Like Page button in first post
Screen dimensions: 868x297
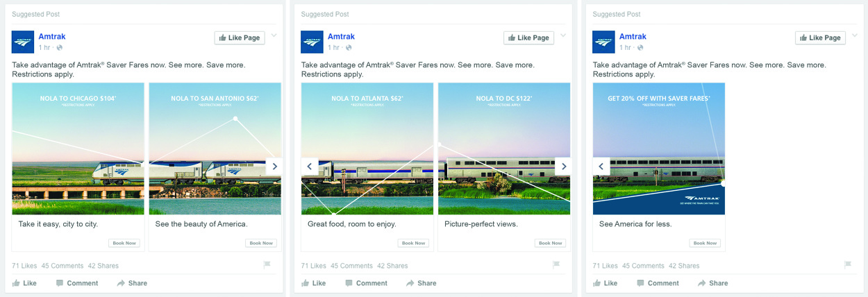(240, 38)
